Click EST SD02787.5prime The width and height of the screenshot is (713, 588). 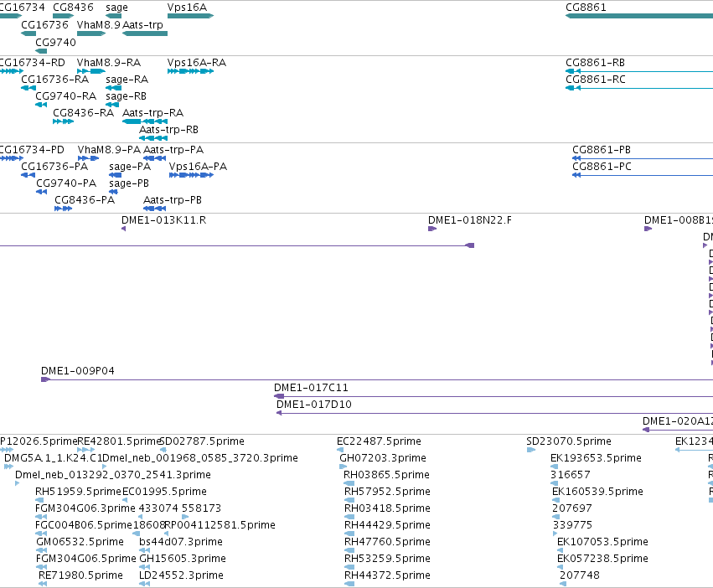coord(163,450)
